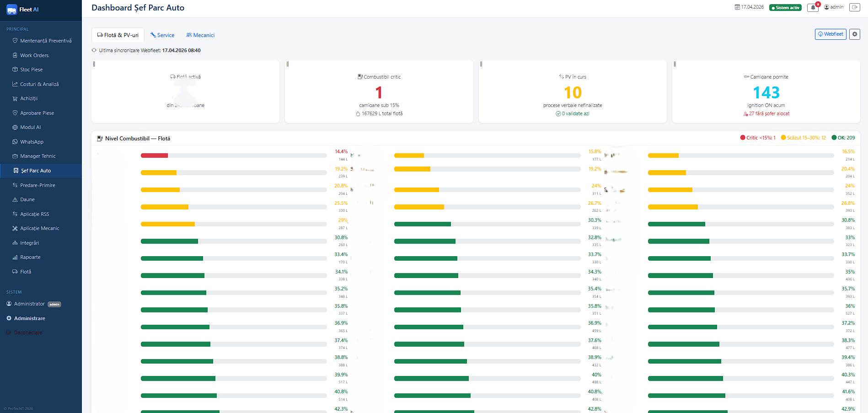This screenshot has width=868, height=413.
Task: Click the settings gear beside Webfleet
Action: pyautogui.click(x=854, y=34)
